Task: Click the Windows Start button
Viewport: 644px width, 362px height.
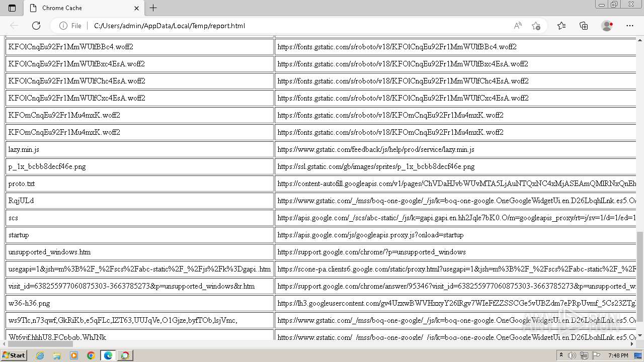Action: tap(14, 355)
